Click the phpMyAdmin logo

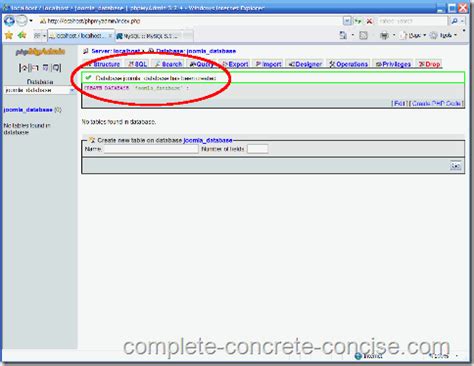click(x=40, y=52)
